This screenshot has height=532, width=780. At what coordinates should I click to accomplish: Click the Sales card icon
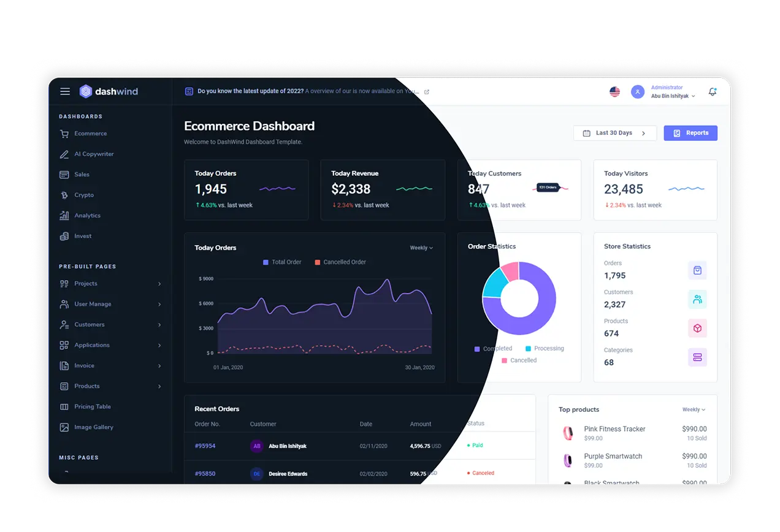[x=64, y=175]
